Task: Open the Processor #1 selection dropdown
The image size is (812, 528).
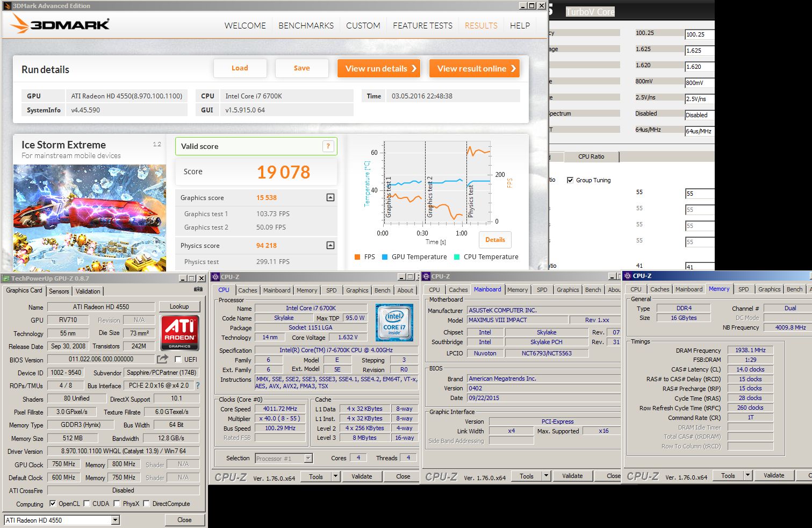Action: click(308, 458)
